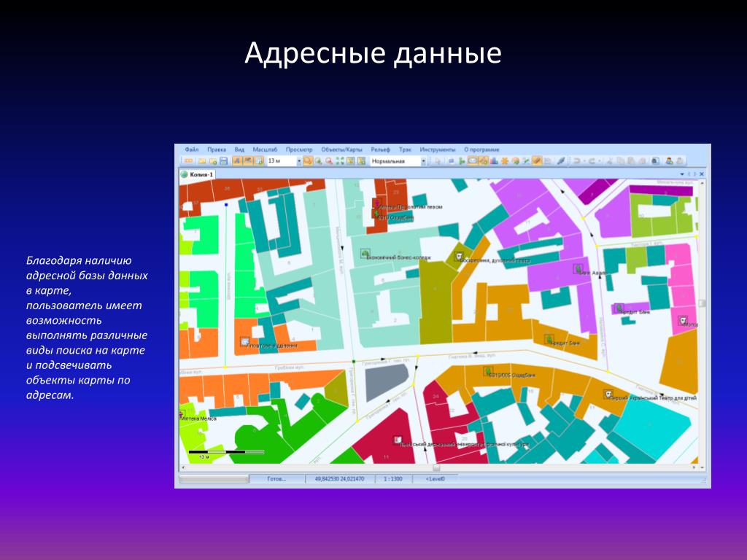Open the tab list dropdown arrow
This screenshot has width=747, height=560.
tap(682, 174)
